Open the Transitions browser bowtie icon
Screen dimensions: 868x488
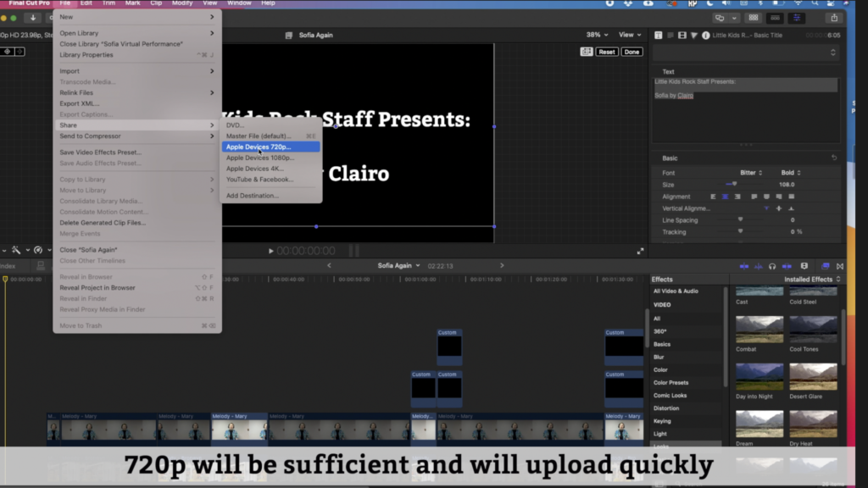click(x=840, y=266)
